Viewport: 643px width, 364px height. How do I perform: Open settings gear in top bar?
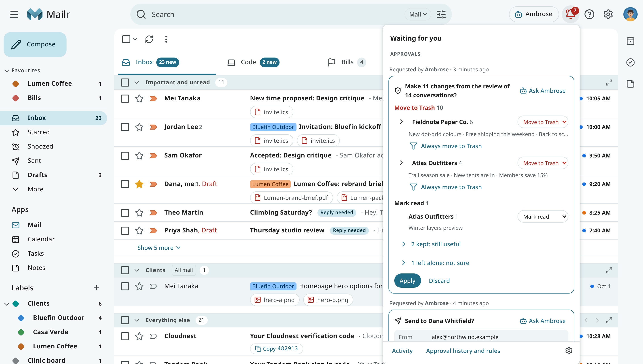[x=608, y=14]
